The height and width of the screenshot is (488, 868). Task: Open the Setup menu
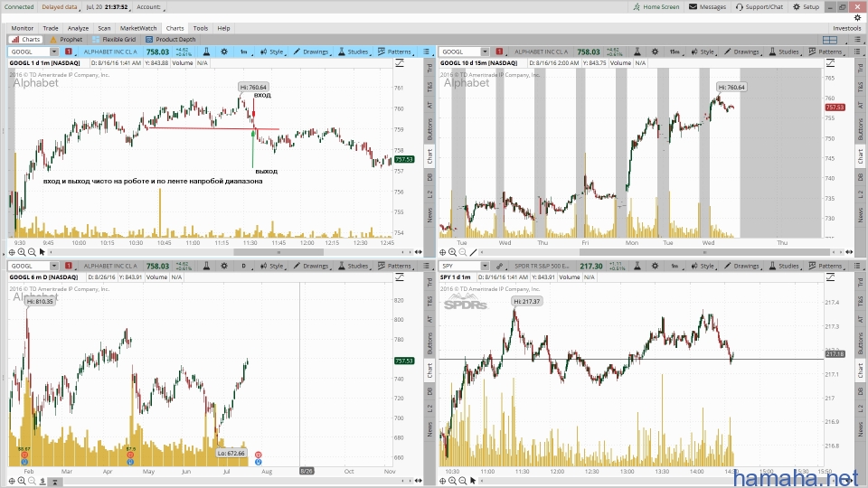[x=806, y=6]
